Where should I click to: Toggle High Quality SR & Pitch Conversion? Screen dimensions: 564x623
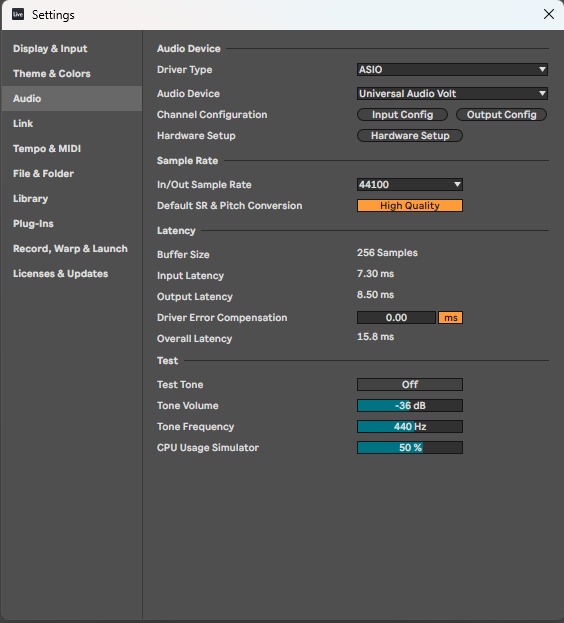tap(409, 205)
